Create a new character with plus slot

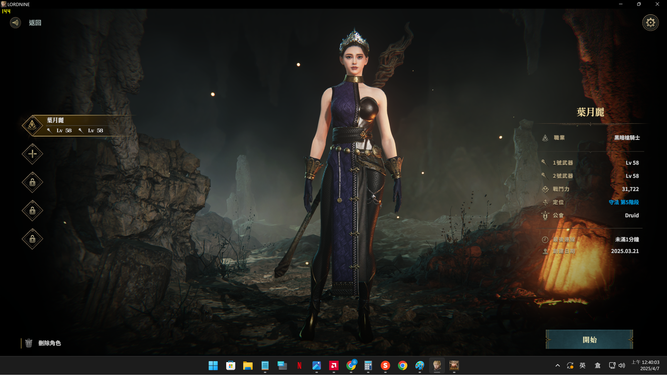(32, 154)
